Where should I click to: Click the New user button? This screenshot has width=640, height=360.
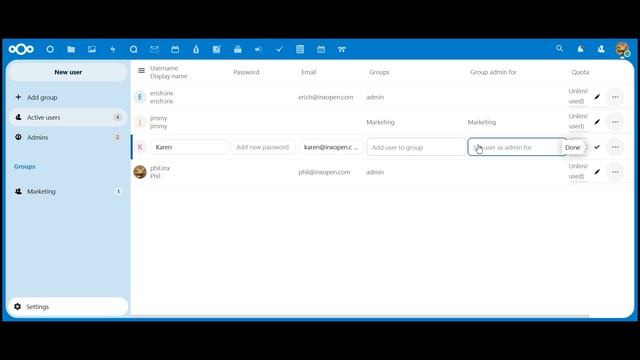(x=68, y=72)
